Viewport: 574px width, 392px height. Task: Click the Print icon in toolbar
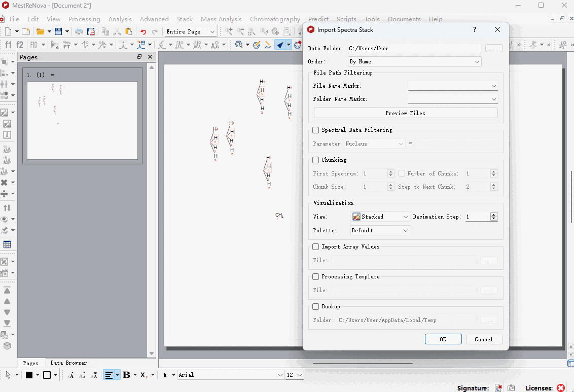coord(79,31)
